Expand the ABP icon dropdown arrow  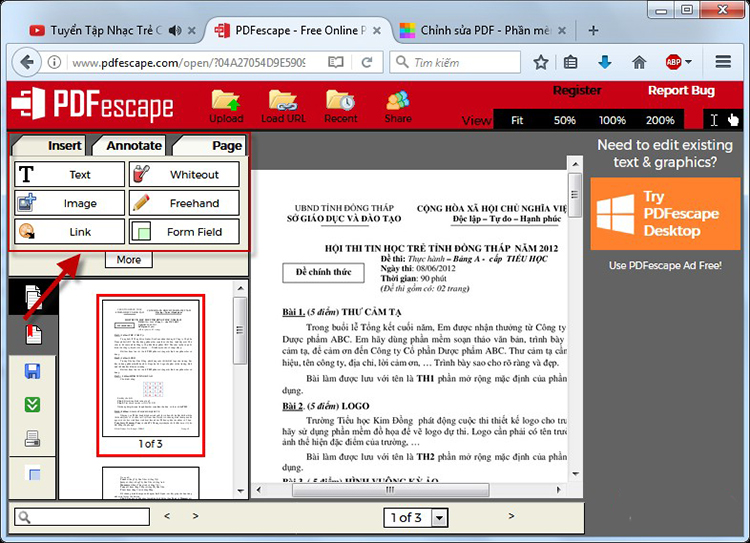pyautogui.click(x=688, y=62)
